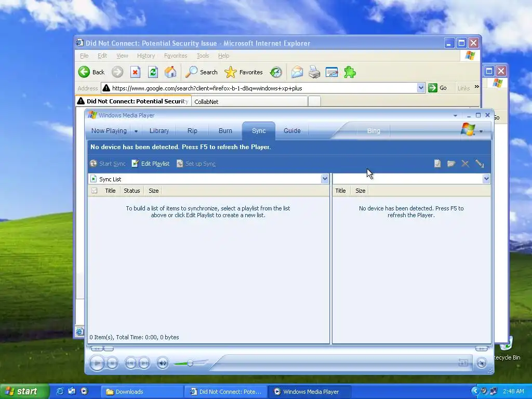Switch to the Rip tab
Image resolution: width=532 pixels, height=399 pixels.
pyautogui.click(x=192, y=130)
